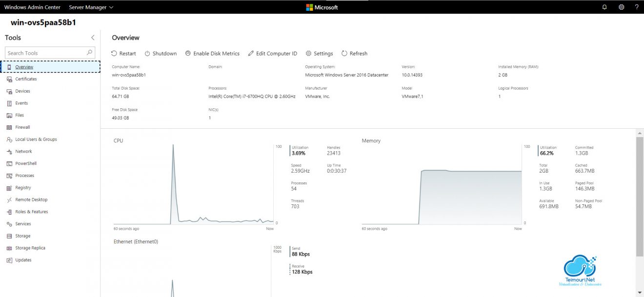Click the Processes tool icon
The image size is (644, 297).
(x=9, y=176)
